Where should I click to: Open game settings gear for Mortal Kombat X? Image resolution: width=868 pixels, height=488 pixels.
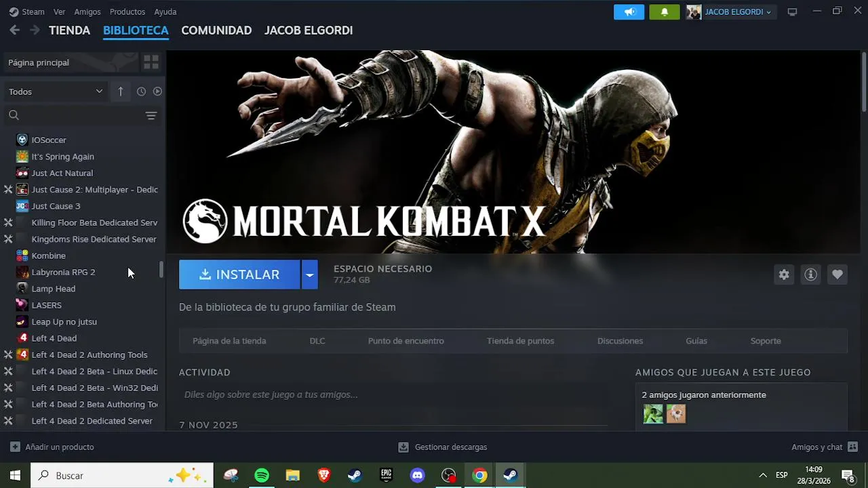click(x=784, y=274)
